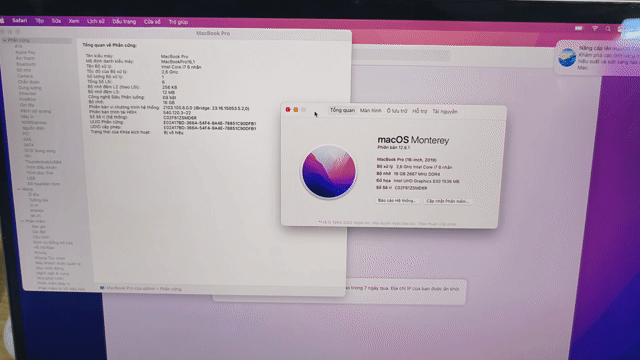640x360 pixels.
Task: Open the Xem menu
Action: point(74,21)
